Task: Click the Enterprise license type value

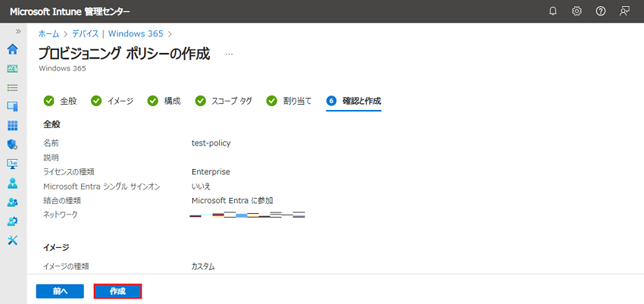Action: pos(211,172)
